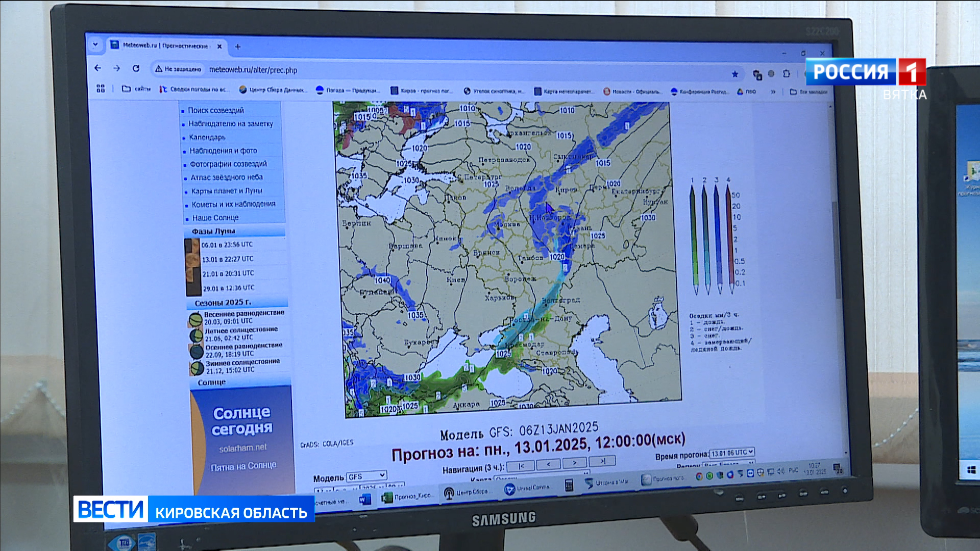Open the 'Календарь' sidebar link
The image size is (980, 551).
(x=207, y=137)
